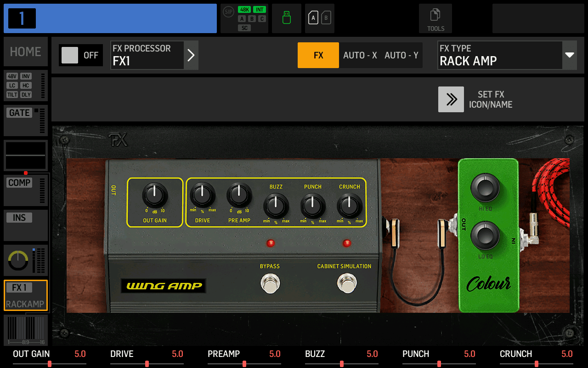The image size is (588, 368).
Task: Open the Tools menu icon
Action: [x=435, y=18]
